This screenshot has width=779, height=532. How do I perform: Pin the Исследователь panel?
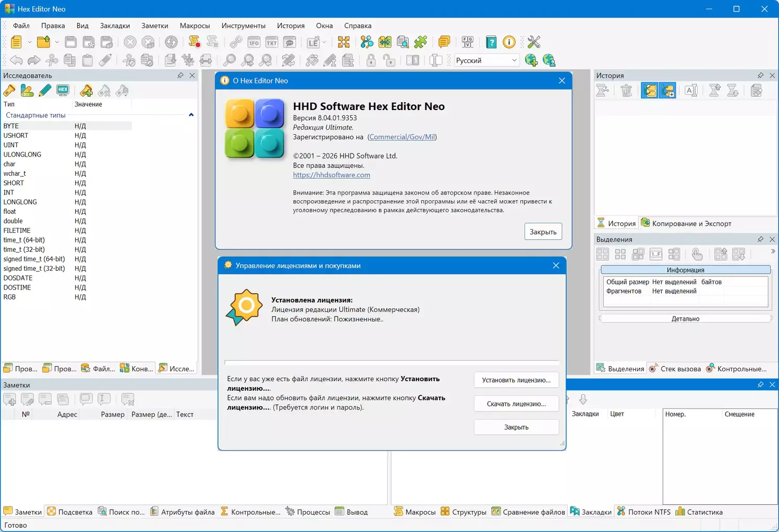[x=180, y=76]
